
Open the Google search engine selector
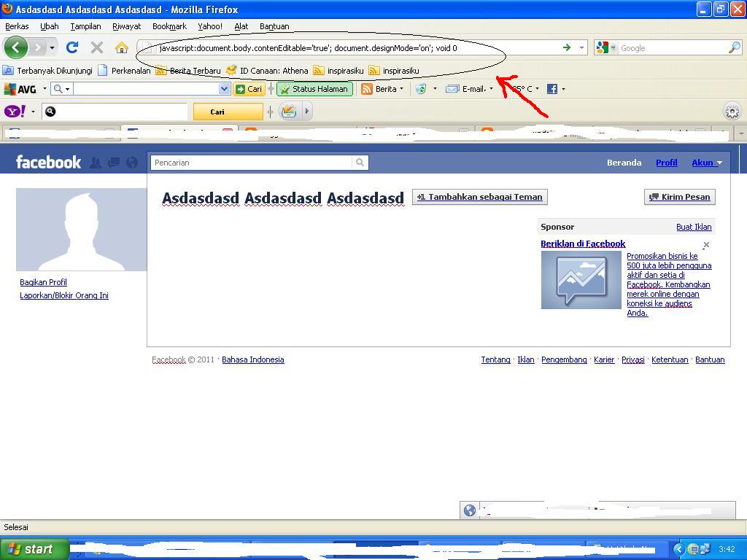click(606, 47)
